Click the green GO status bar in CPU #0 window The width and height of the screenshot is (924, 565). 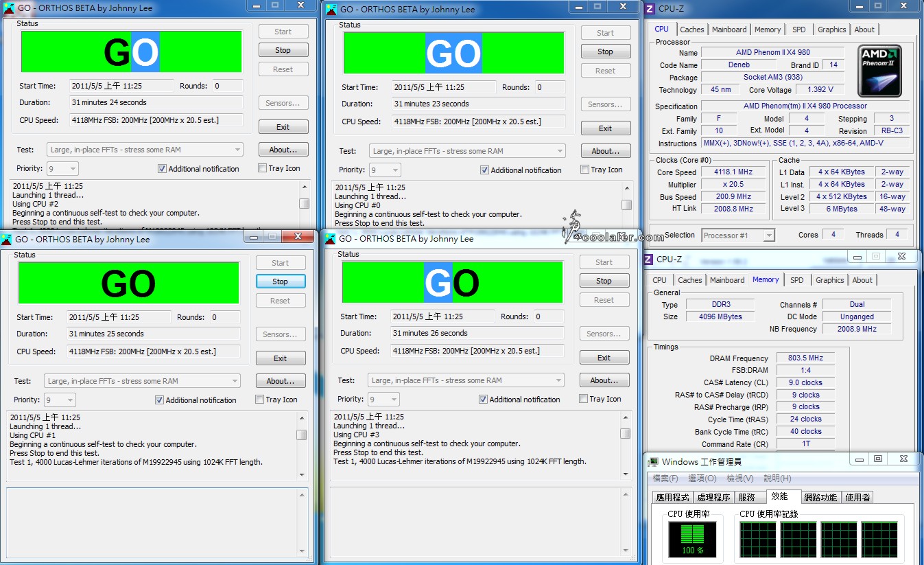[453, 53]
